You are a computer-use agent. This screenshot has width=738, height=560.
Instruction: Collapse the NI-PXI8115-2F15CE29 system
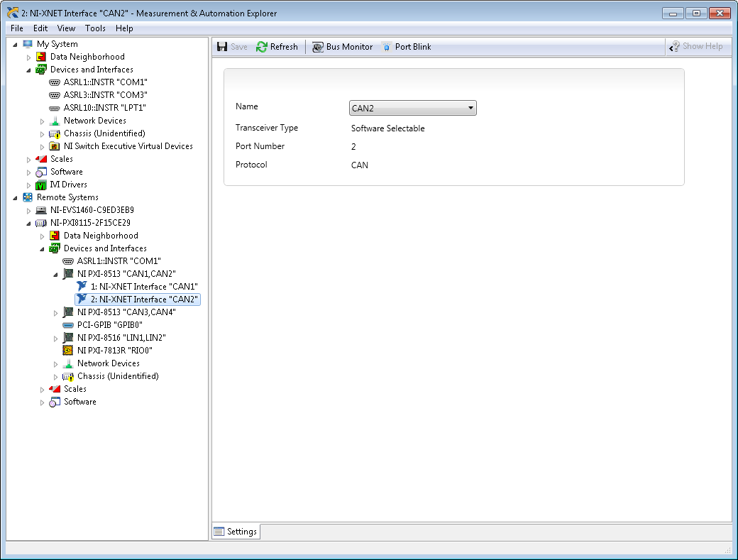[x=28, y=224]
